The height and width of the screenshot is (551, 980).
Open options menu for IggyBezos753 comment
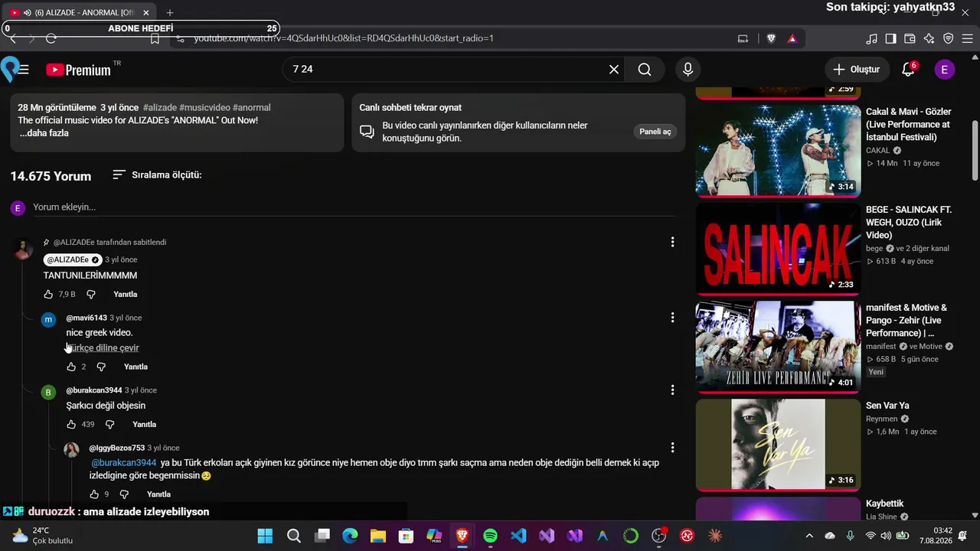pos(672,448)
